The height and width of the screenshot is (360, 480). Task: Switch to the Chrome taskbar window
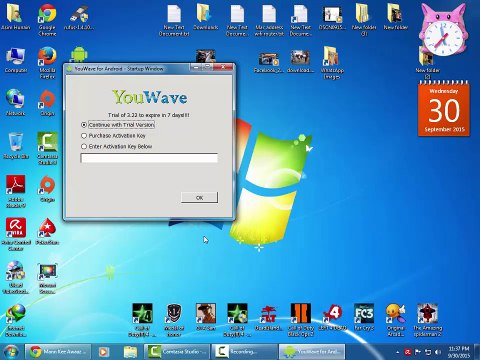(x=58, y=352)
